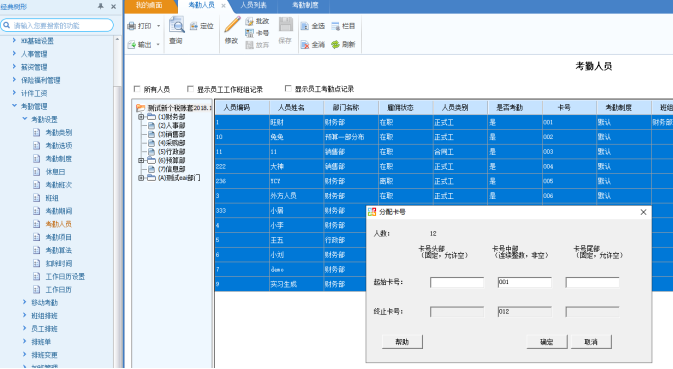Expand the (A)测试eai部门 node
The width and height of the screenshot is (673, 369).
[x=141, y=178]
